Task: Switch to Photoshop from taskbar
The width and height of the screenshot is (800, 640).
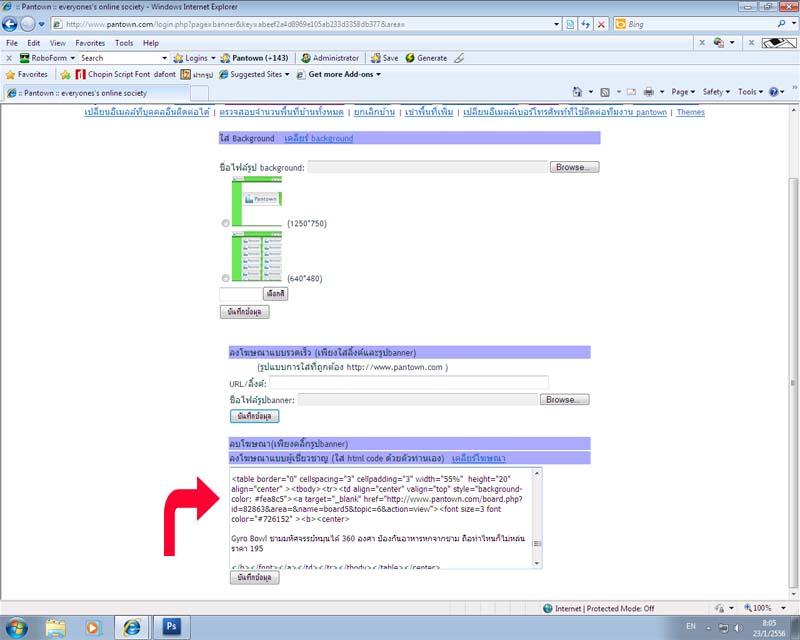Action: (x=171, y=627)
